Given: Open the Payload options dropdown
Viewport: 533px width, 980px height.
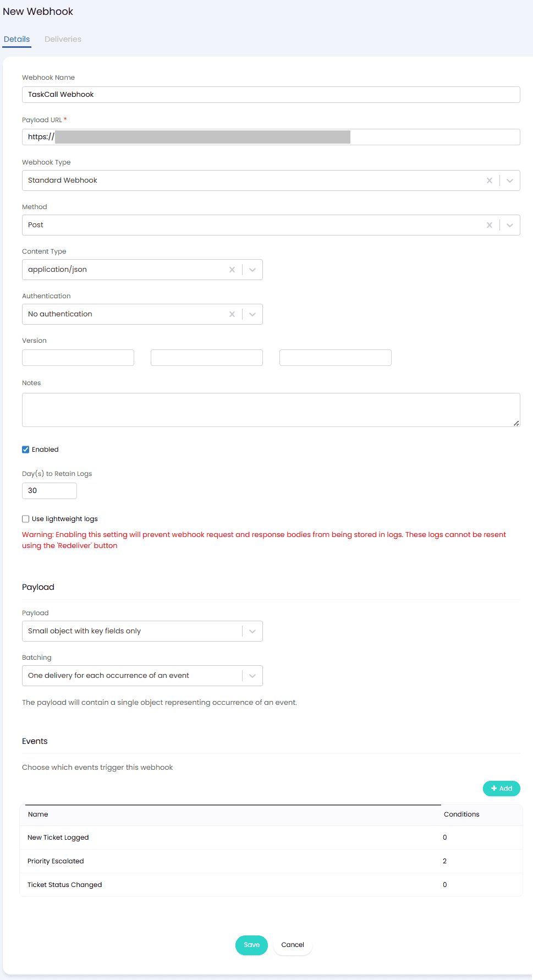Looking at the screenshot, I should (252, 631).
